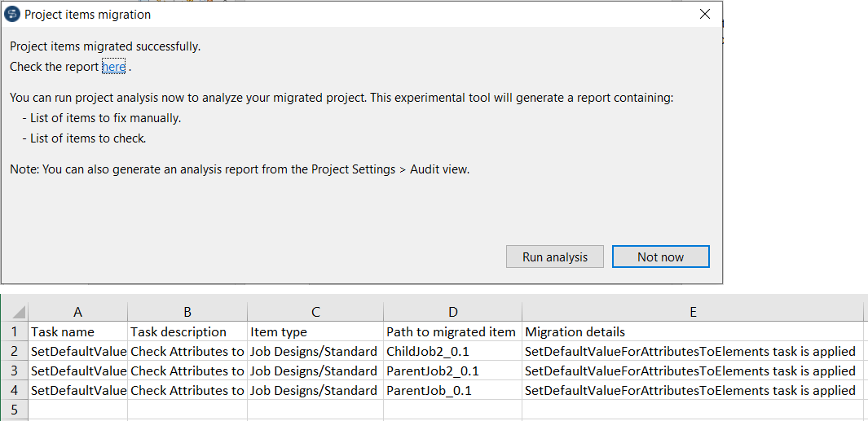Select row 1 header
This screenshot has height=421, width=868.
[14, 331]
